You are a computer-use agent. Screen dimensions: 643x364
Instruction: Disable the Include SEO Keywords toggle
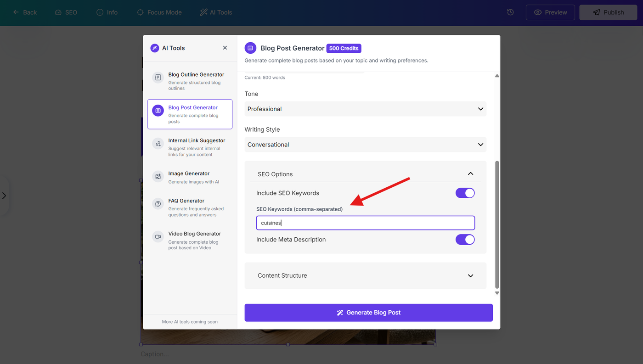[x=465, y=193]
